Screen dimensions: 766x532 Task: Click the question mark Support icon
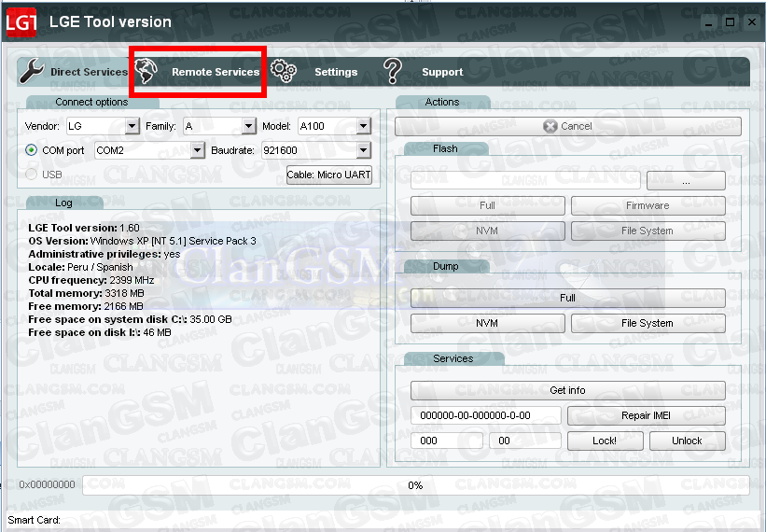(x=392, y=71)
